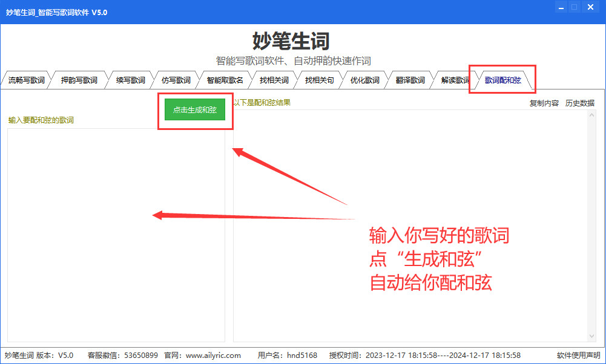Minimize the 妙笔生词 window
This screenshot has width=606, height=364.
pos(561,7)
